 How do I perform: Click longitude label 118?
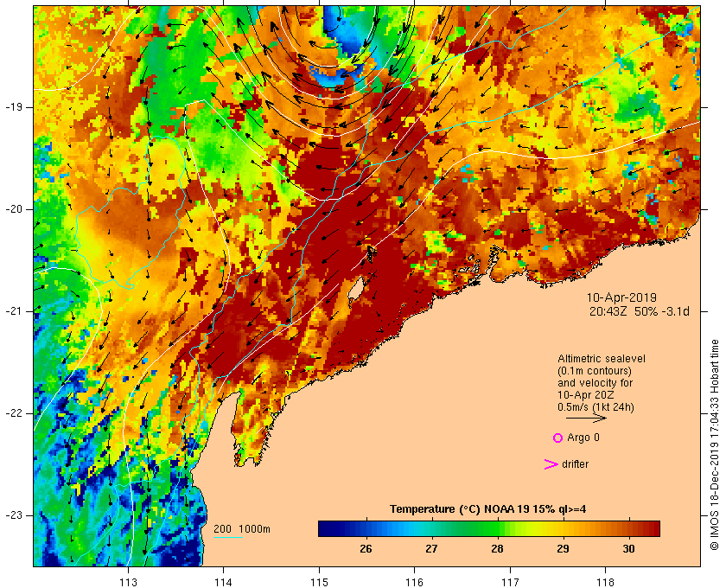606,583
